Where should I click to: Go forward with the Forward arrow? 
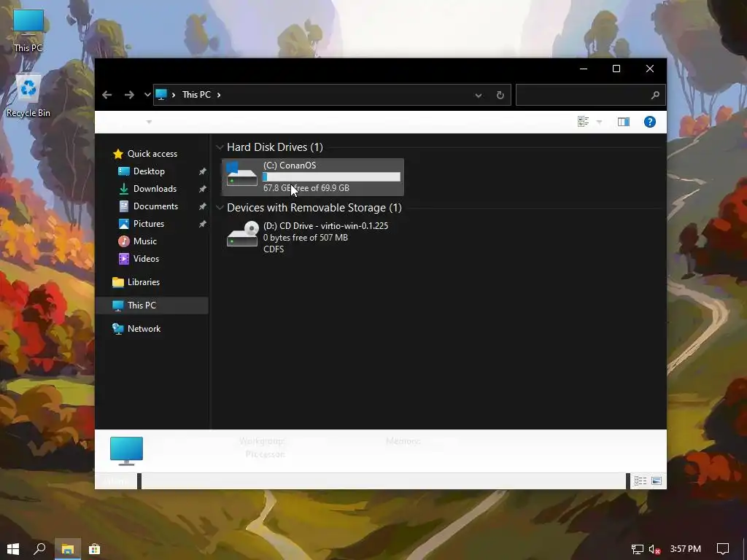click(x=129, y=95)
